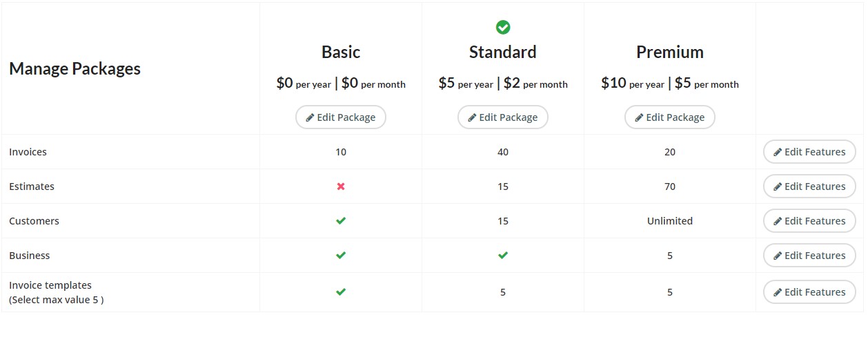Click the Standard package title
This screenshot has height=344, width=868.
503,52
